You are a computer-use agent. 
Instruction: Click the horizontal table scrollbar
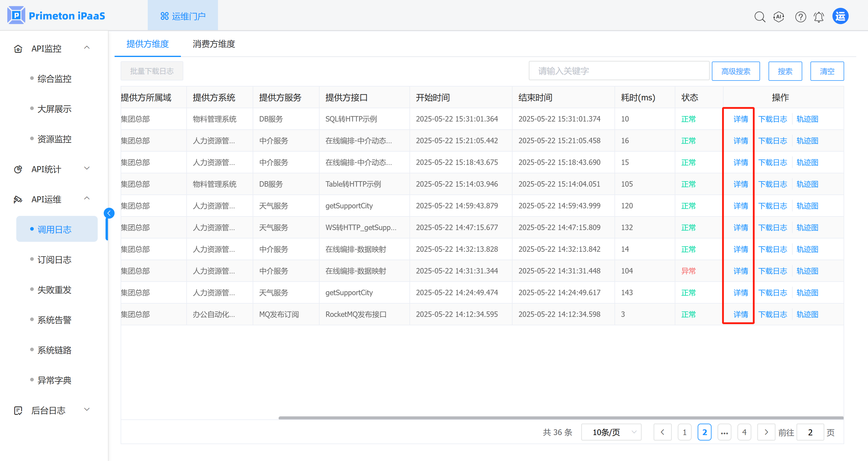561,418
